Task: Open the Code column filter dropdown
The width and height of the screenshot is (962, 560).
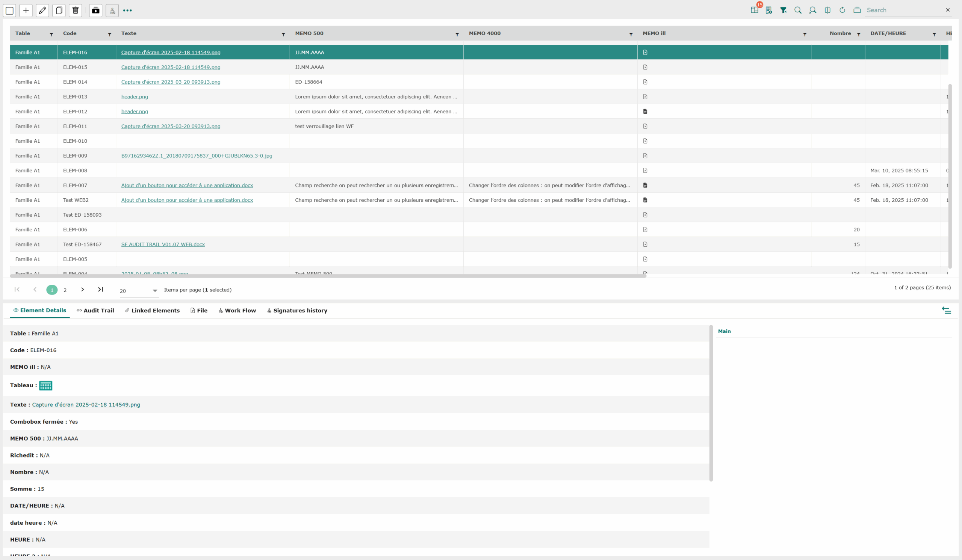Action: 110,34
